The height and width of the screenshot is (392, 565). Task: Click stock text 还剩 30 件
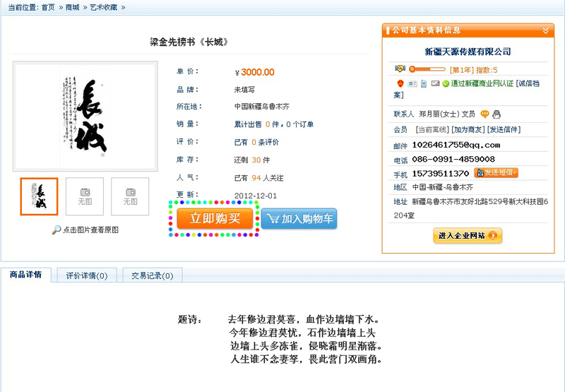pos(252,160)
